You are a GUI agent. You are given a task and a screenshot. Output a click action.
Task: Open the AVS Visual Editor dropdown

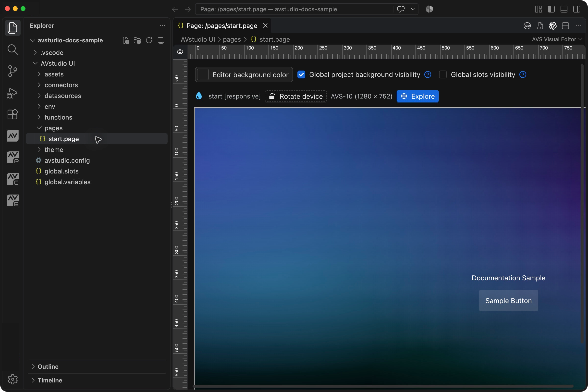[x=557, y=39]
